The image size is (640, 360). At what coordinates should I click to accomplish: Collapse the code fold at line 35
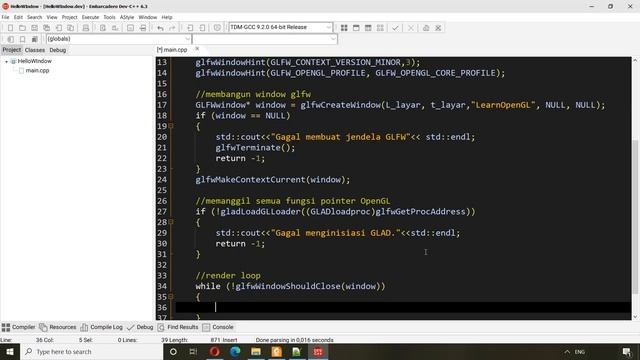tap(171, 297)
